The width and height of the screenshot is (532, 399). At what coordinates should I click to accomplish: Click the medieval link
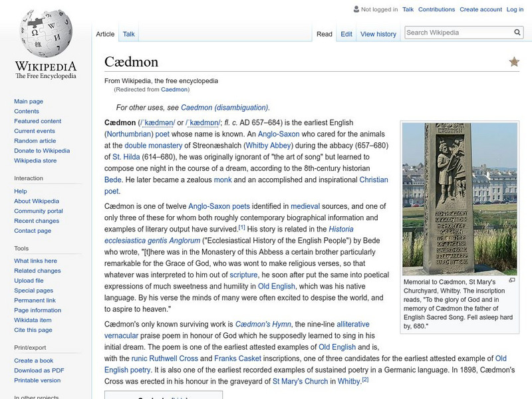click(305, 206)
